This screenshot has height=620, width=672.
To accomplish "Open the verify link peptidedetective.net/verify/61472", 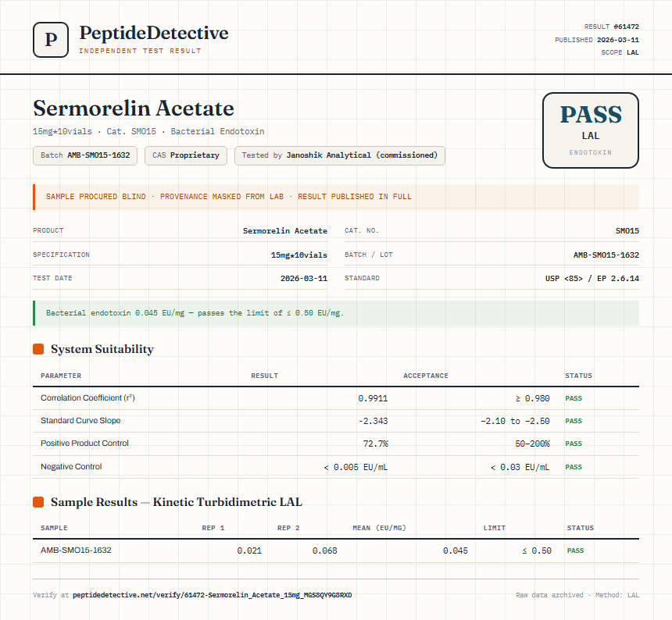I will 212,595.
